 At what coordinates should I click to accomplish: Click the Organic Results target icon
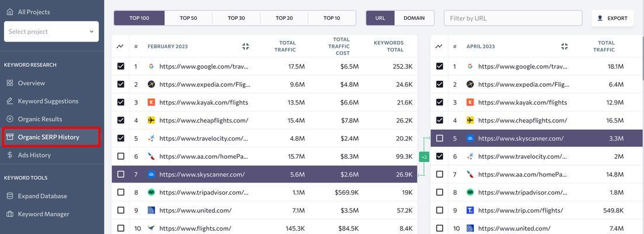[x=10, y=119]
